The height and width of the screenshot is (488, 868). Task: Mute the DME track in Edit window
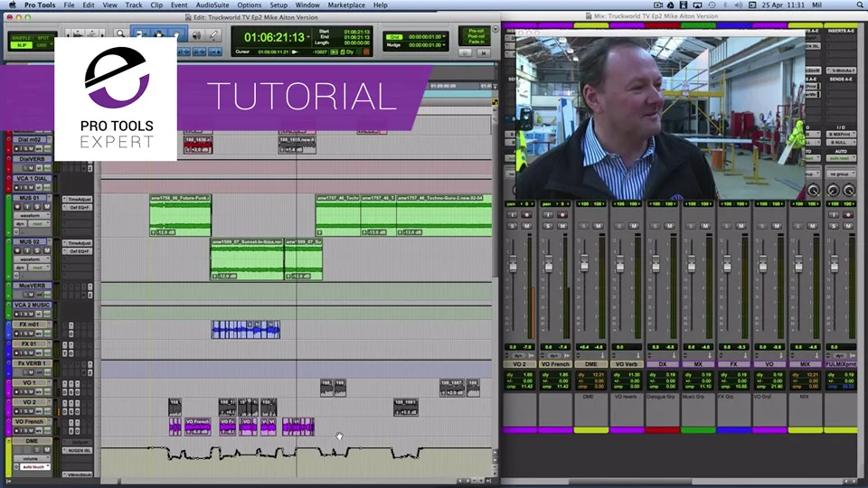point(47,450)
